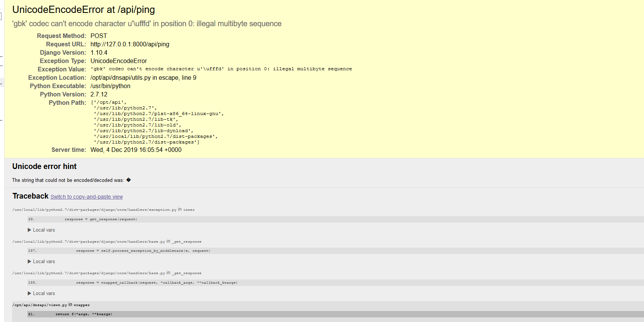This screenshot has height=322, width=644.
Task: Open the copy-and-paste view link
Action: tap(87, 197)
